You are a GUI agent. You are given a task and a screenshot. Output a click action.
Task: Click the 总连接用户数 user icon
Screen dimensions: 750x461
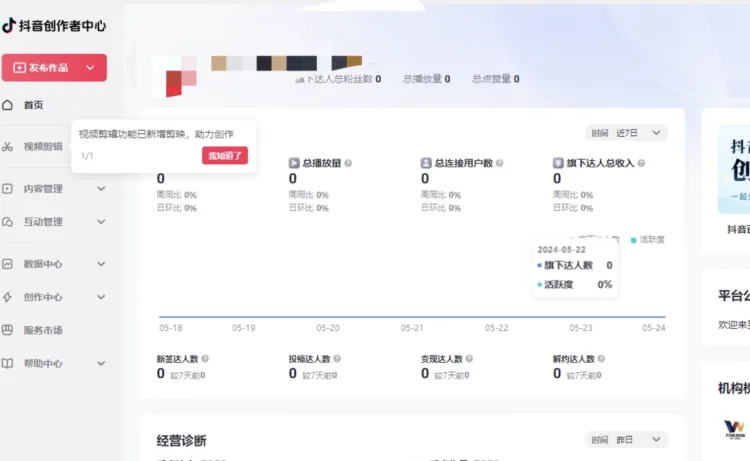(426, 163)
